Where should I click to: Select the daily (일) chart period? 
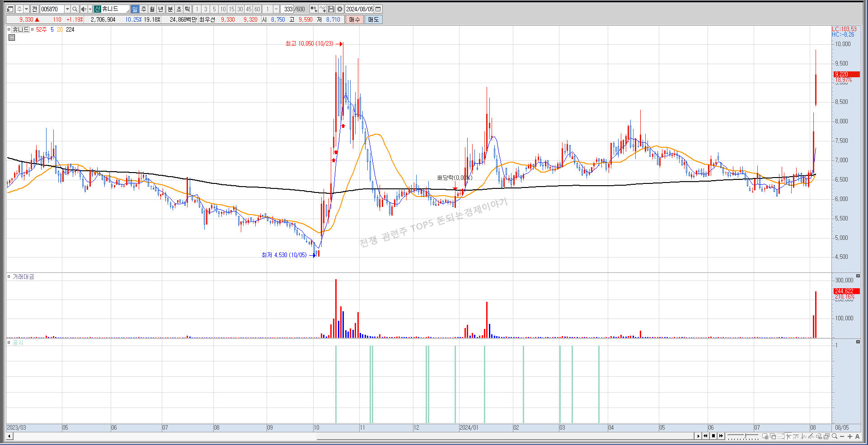[x=135, y=9]
